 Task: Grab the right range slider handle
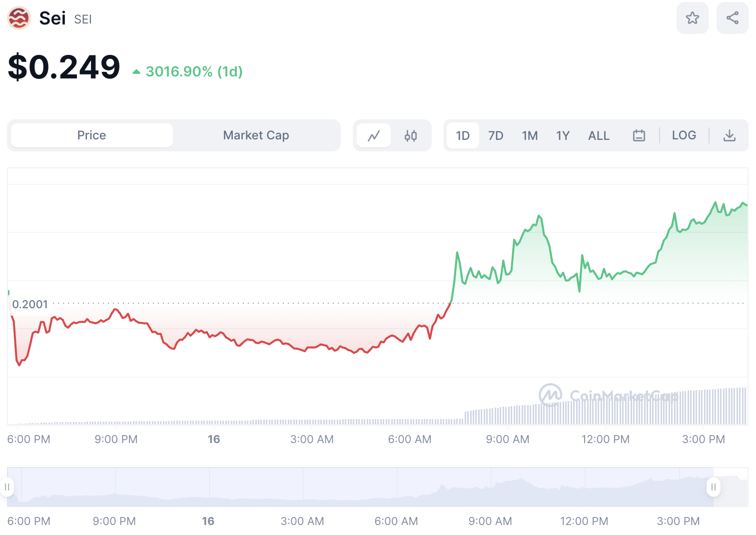(713, 487)
